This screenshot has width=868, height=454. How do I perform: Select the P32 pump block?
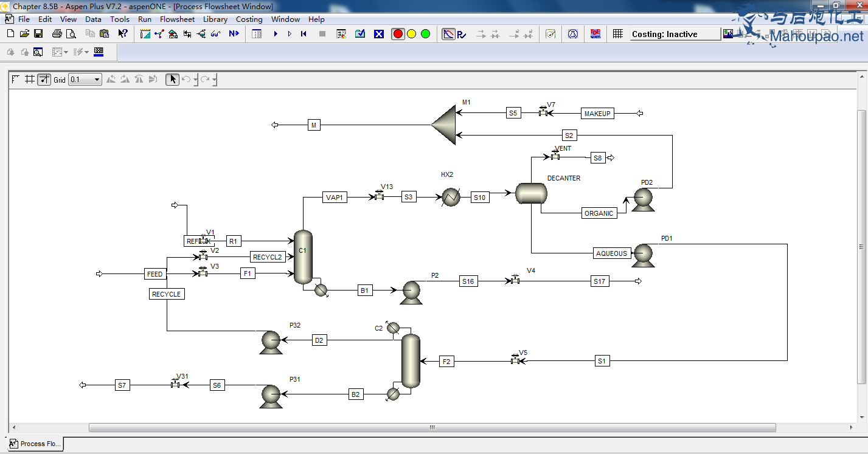[270, 342]
